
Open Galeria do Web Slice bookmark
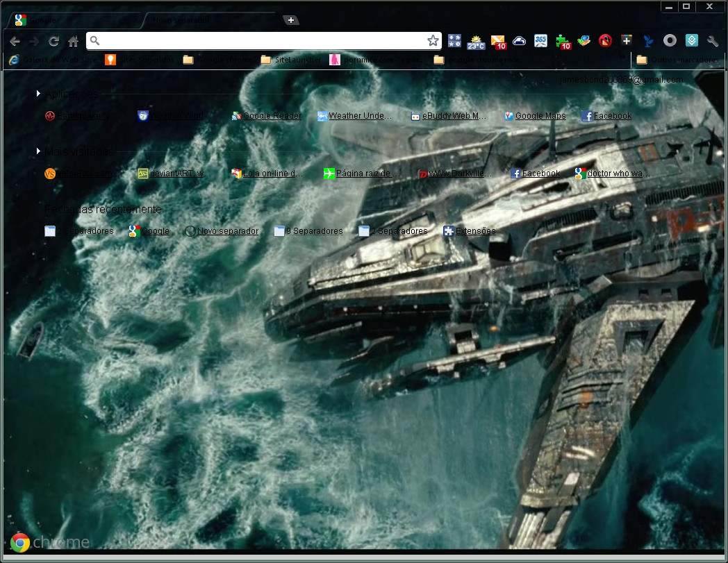click(53, 60)
